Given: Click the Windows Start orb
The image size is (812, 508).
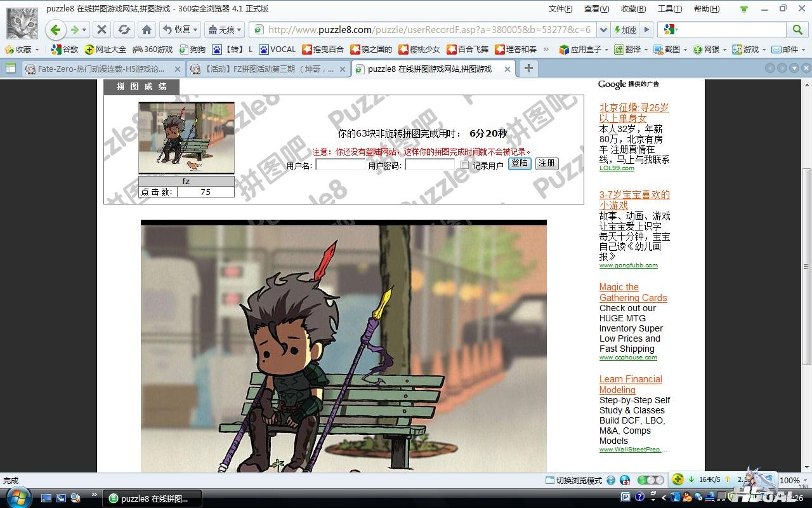Looking at the screenshot, I should pyautogui.click(x=17, y=497).
